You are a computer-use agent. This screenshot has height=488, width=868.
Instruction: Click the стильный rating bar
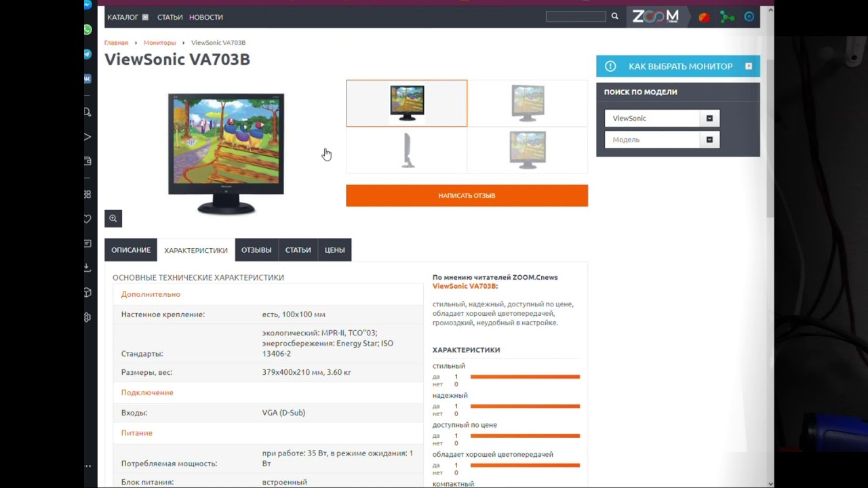525,377
